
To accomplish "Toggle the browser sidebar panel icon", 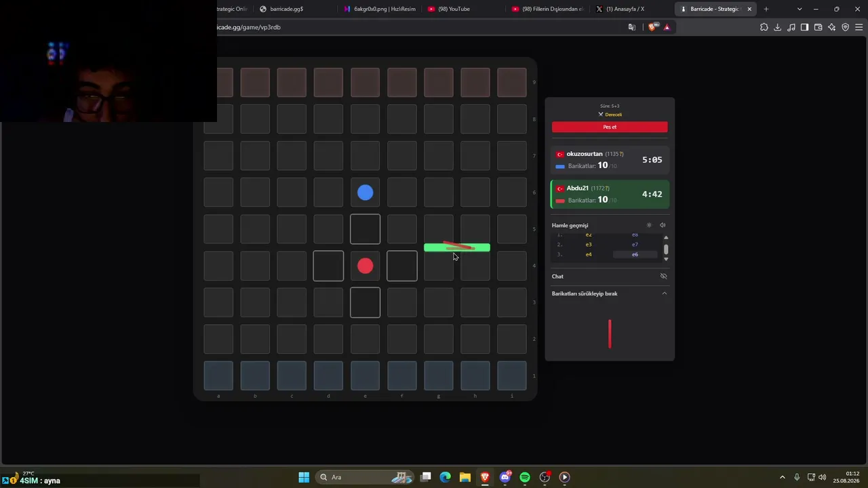I will [805, 27].
